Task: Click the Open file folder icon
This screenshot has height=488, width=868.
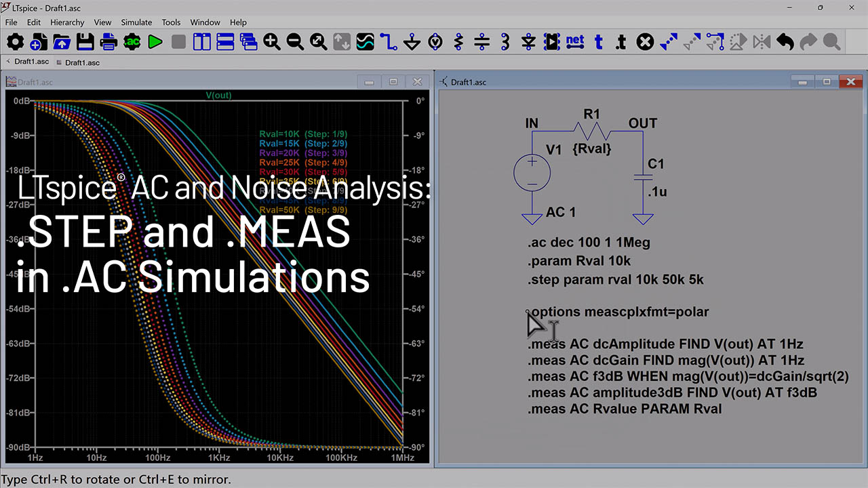Action: (x=62, y=42)
